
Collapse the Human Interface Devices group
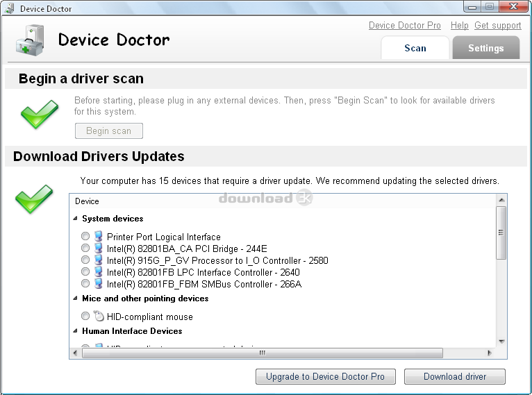click(75, 331)
